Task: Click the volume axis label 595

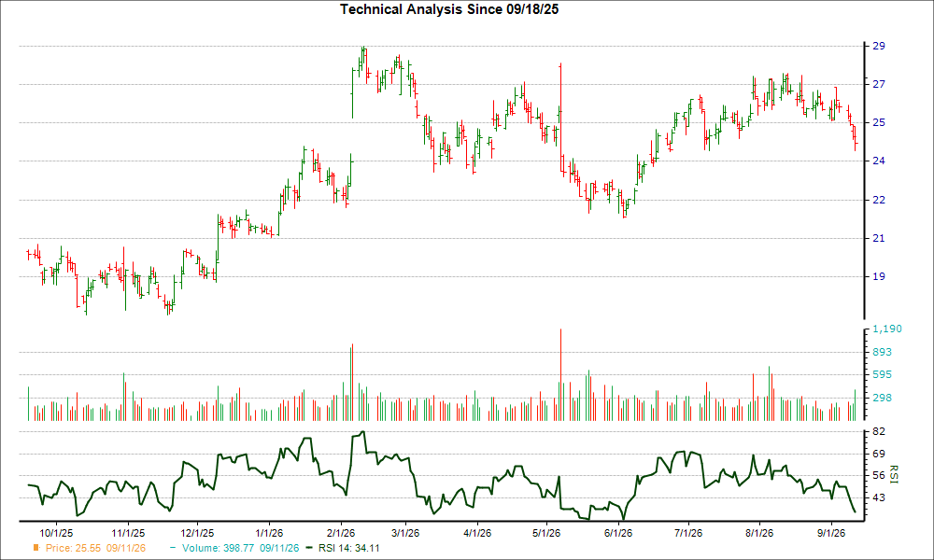Action: [883, 374]
